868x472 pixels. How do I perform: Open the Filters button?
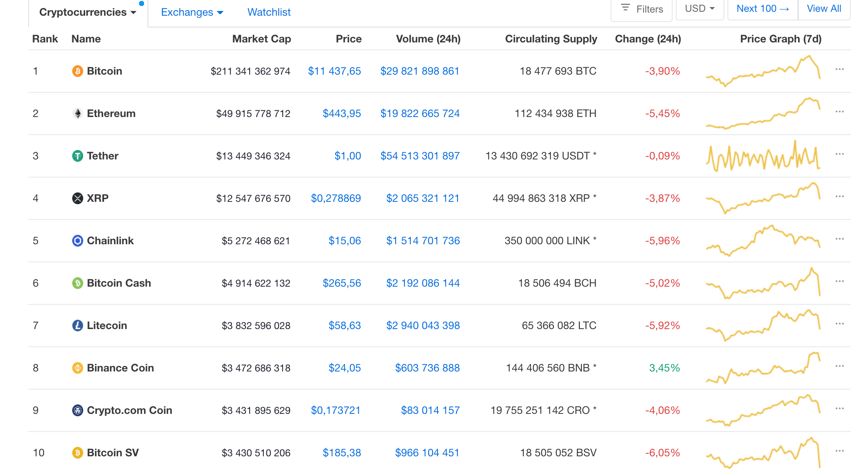[x=642, y=9]
